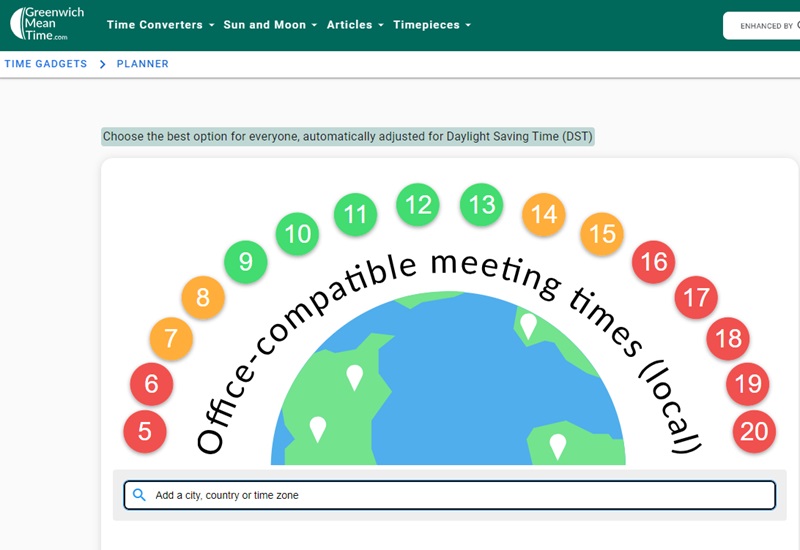The image size is (800, 550).
Task: Focus the Add a city search field
Action: coord(449,495)
